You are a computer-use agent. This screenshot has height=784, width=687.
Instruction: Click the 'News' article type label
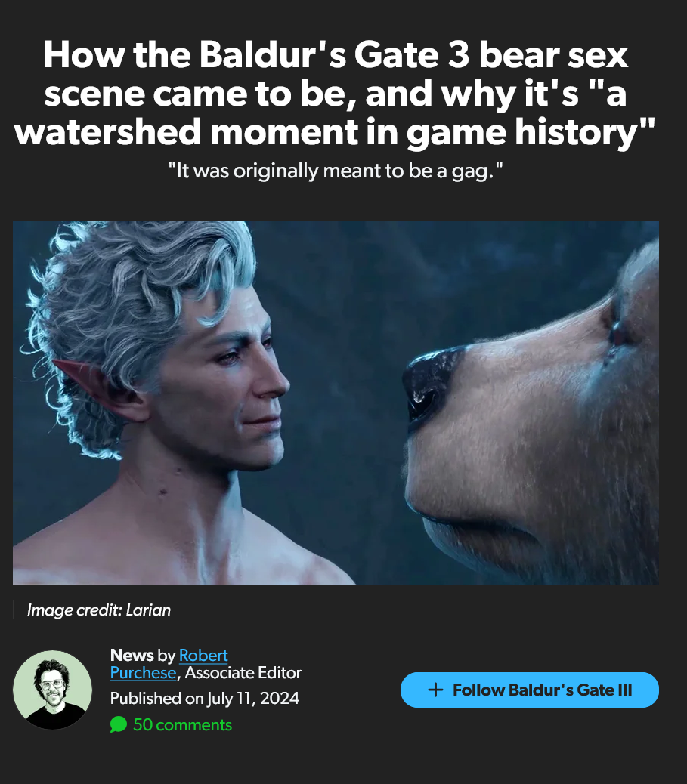[132, 655]
